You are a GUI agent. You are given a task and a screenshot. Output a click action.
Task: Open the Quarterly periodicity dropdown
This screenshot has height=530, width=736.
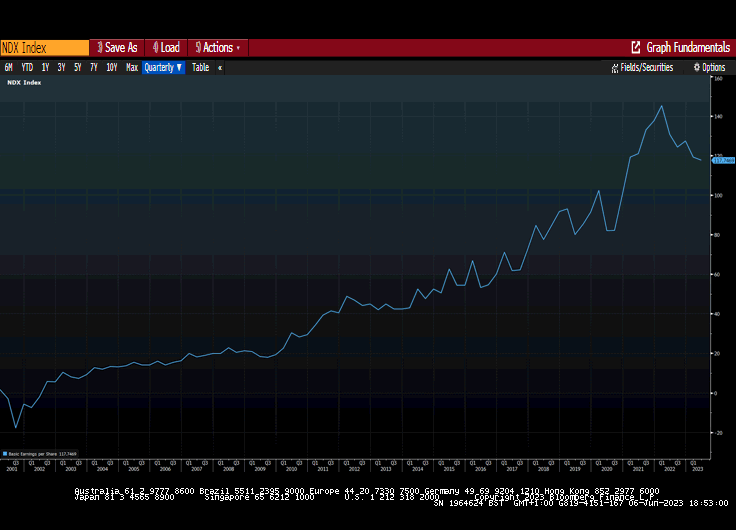163,68
